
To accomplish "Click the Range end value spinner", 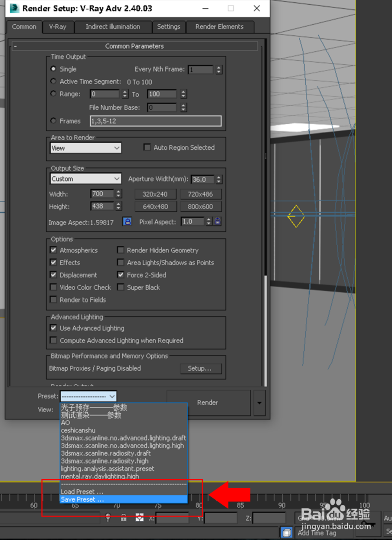I will (183, 94).
